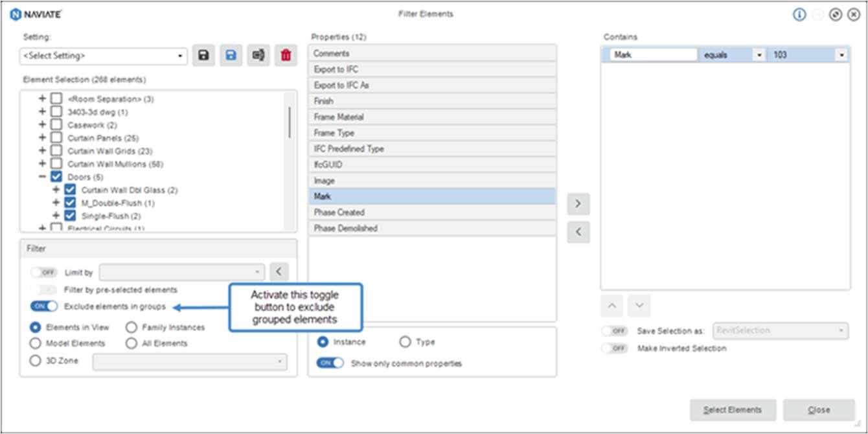Screen dimensions: 868x434
Task: Open the 3D Zone dropdown
Action: pos(190,361)
